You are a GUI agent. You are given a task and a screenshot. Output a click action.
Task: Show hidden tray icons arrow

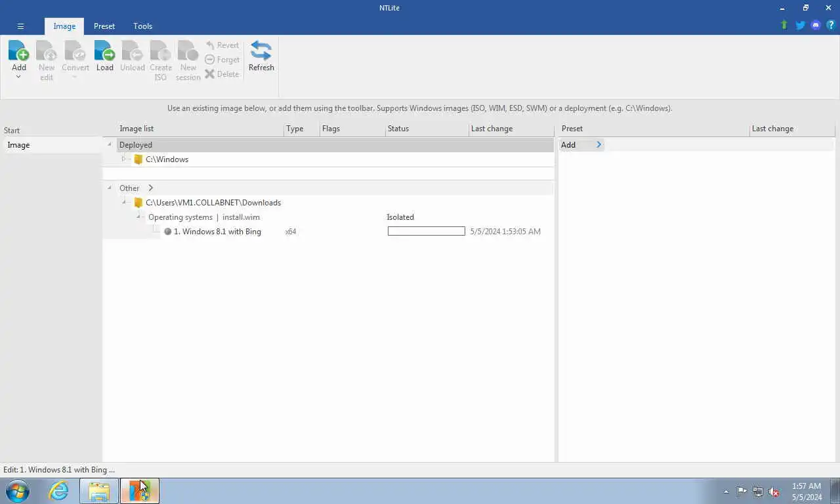726,492
